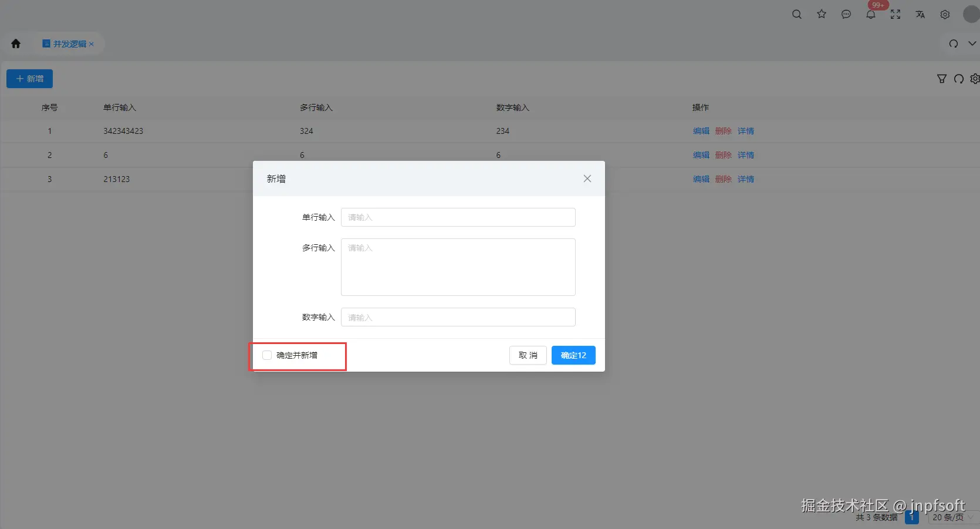Click the user avatar in header

972,14
